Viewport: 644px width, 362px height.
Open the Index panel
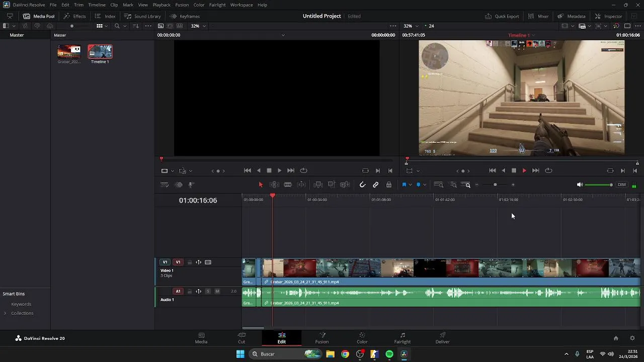[105, 16]
